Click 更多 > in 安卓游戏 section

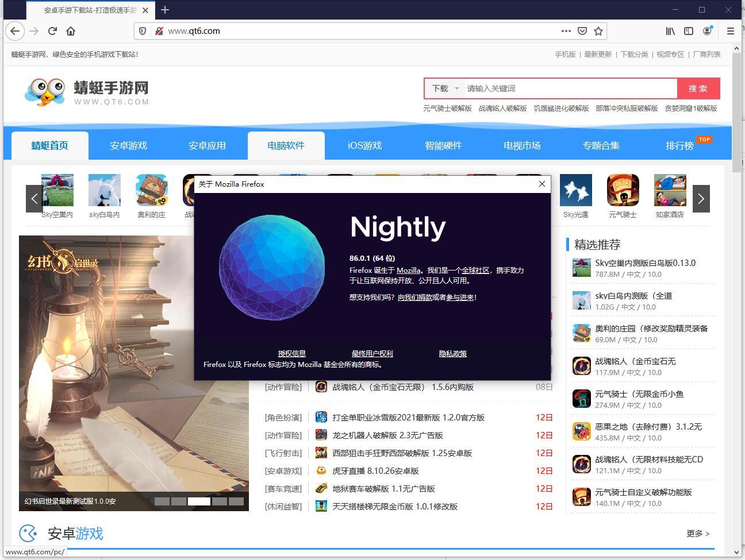(x=698, y=534)
